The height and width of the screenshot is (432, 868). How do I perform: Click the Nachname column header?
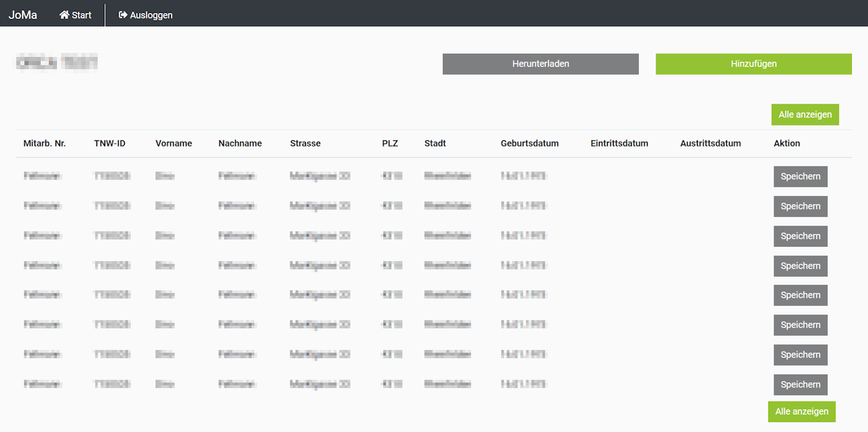pyautogui.click(x=240, y=143)
